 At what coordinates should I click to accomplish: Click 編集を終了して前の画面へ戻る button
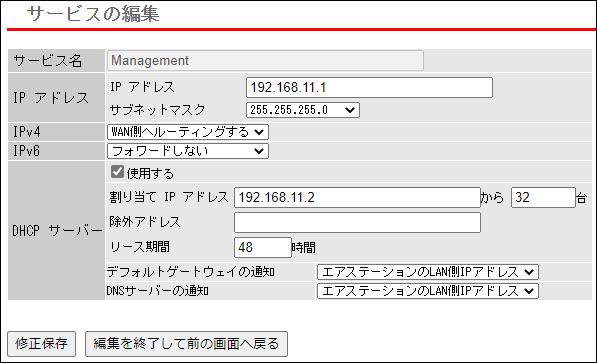point(186,344)
